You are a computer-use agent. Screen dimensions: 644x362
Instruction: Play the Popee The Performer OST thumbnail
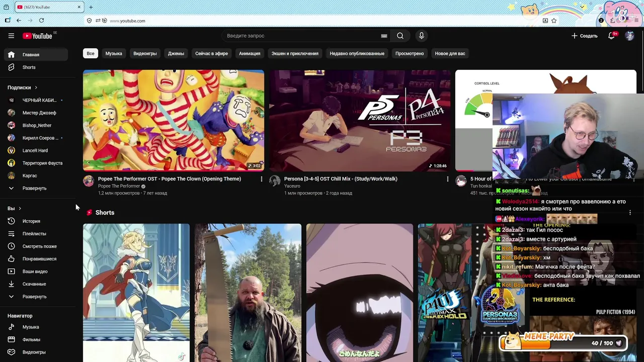click(174, 121)
